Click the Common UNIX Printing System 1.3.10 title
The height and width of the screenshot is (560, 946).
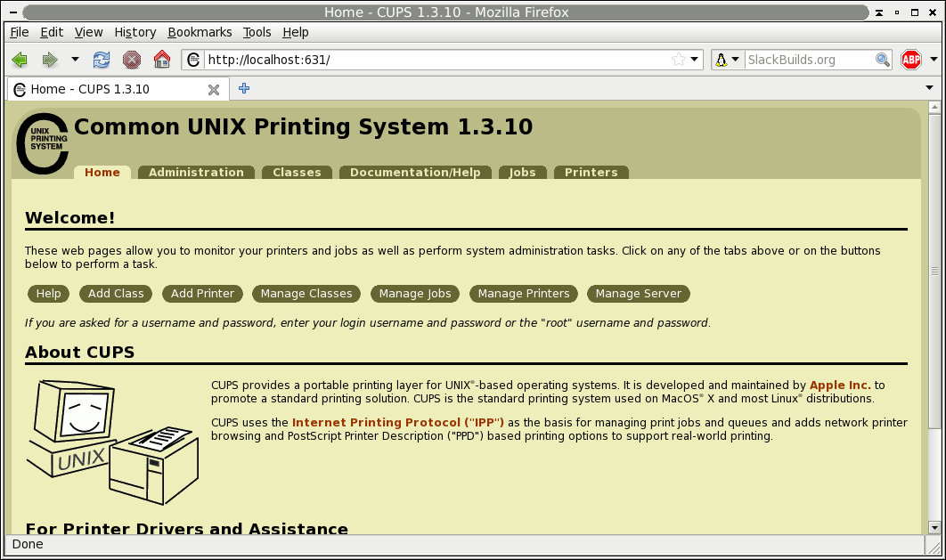[304, 126]
